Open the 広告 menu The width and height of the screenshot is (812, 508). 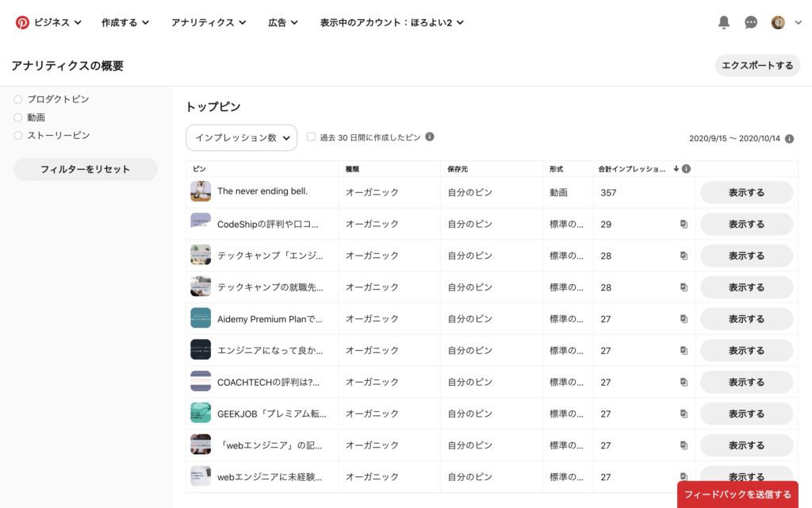(283, 22)
